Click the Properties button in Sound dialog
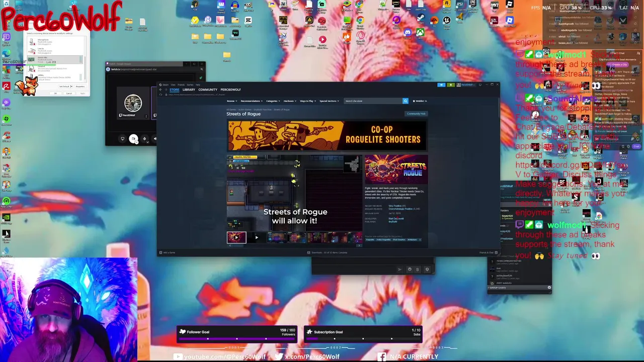 point(80,86)
